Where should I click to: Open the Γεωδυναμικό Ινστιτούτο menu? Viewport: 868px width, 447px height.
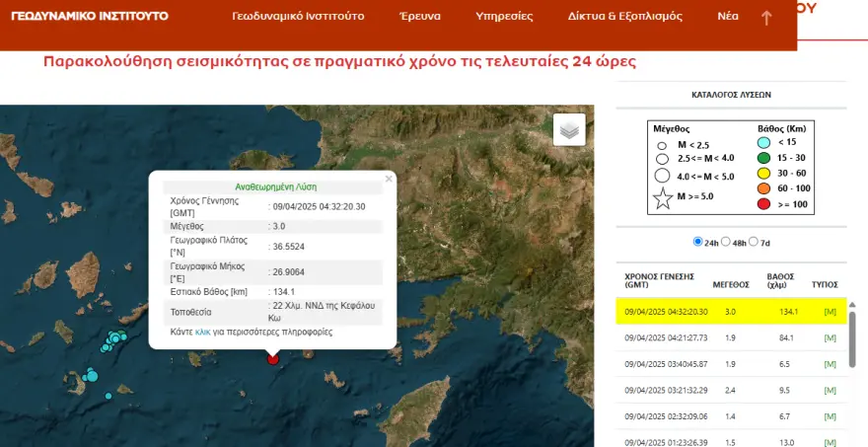298,17
